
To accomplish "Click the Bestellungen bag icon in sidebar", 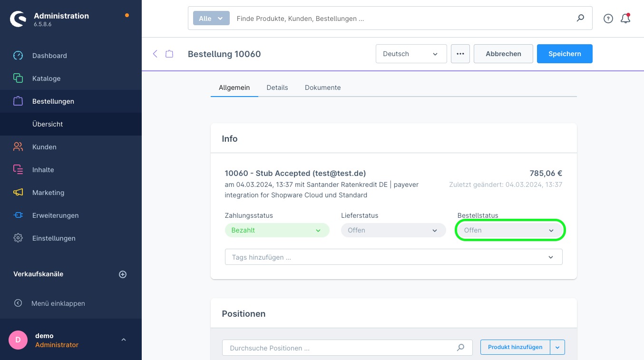I will [x=18, y=101].
